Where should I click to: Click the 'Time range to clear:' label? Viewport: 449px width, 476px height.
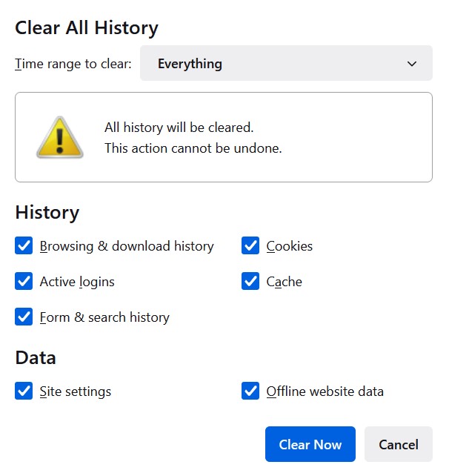tap(73, 64)
